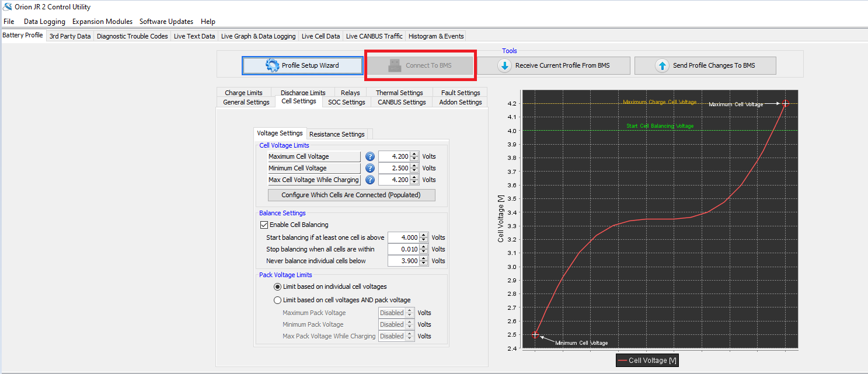Open help for Max Cell Voltage While Charging
The width and height of the screenshot is (868, 374).
[x=369, y=180]
